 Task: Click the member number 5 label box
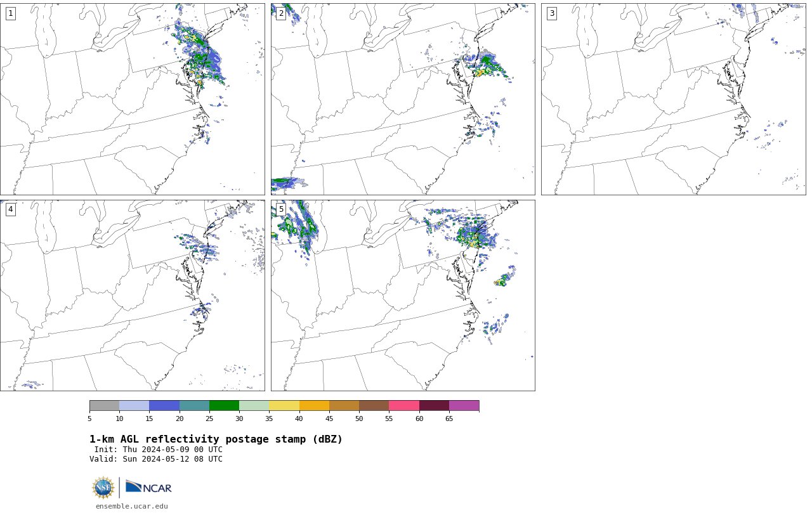pos(281,209)
